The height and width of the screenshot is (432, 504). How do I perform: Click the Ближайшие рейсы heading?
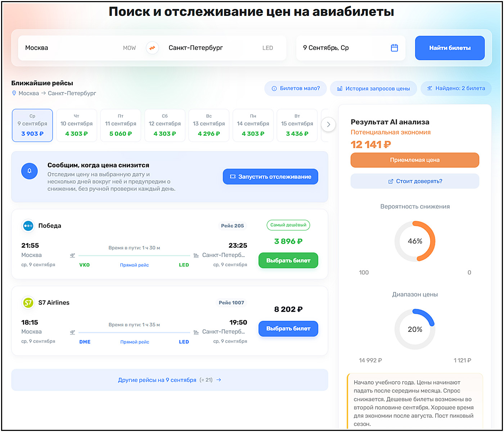pyautogui.click(x=42, y=83)
